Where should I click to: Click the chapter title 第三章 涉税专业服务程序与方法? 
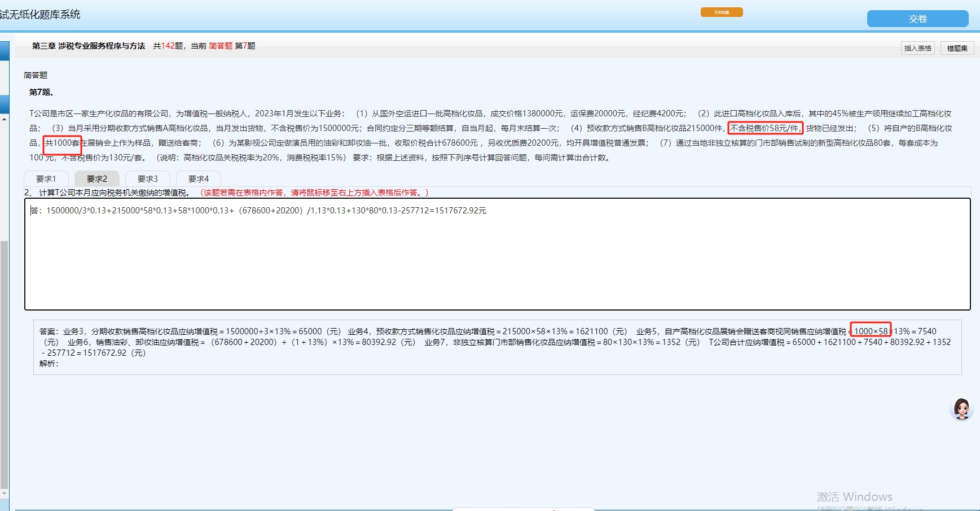[89, 46]
